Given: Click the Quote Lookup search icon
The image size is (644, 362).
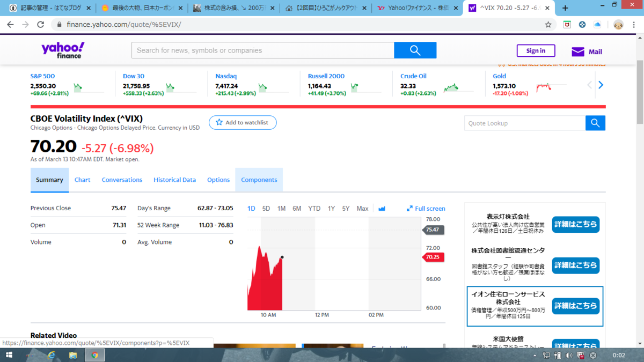Looking at the screenshot, I should (595, 123).
